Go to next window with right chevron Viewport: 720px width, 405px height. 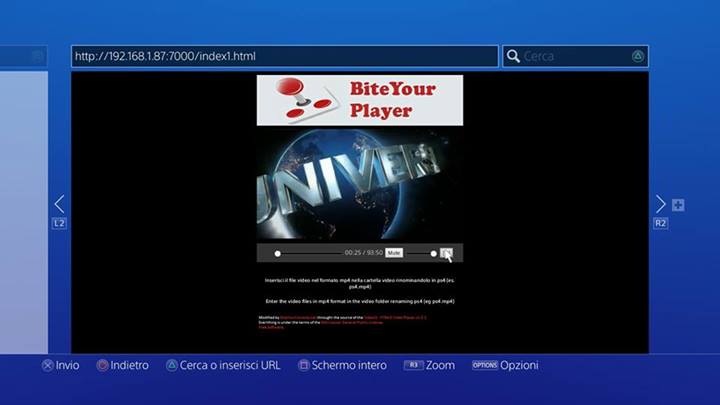click(660, 204)
